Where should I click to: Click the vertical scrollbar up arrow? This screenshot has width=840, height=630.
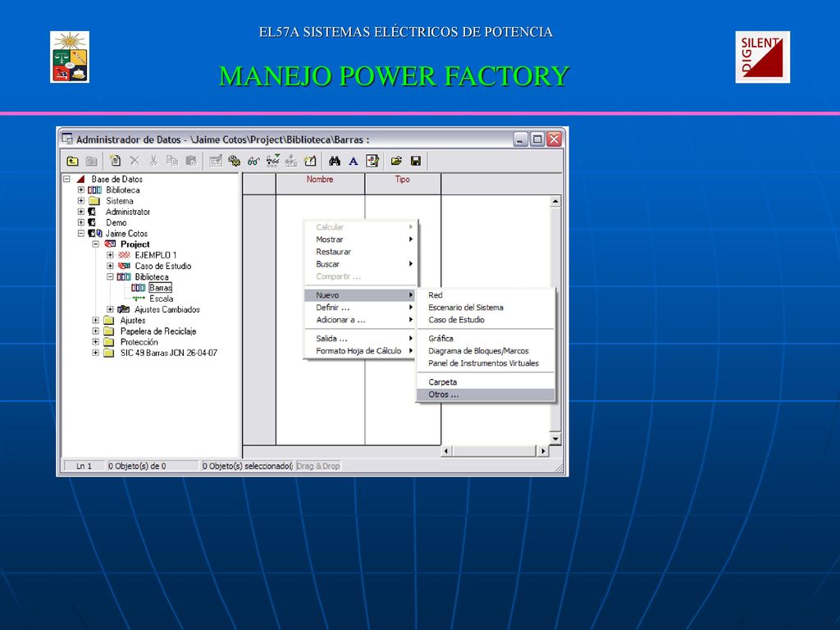555,202
